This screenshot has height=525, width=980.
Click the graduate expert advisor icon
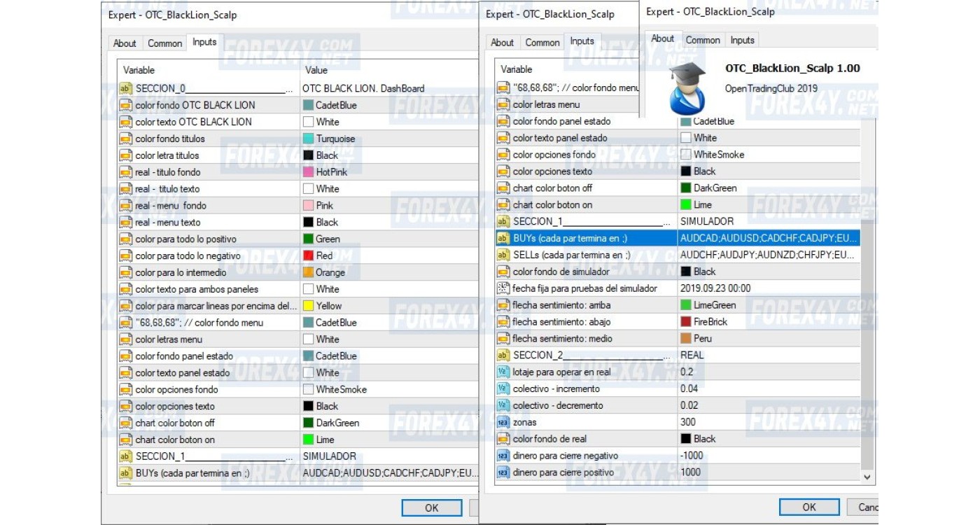686,87
